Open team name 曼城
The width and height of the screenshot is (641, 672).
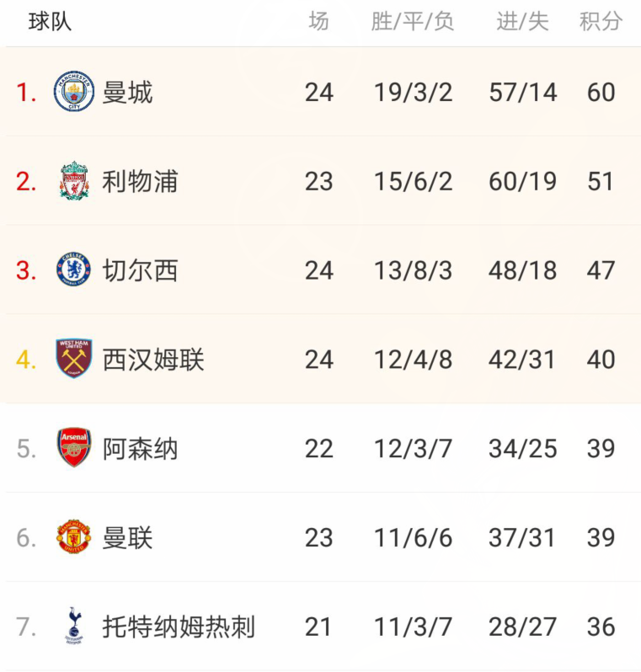tap(127, 93)
